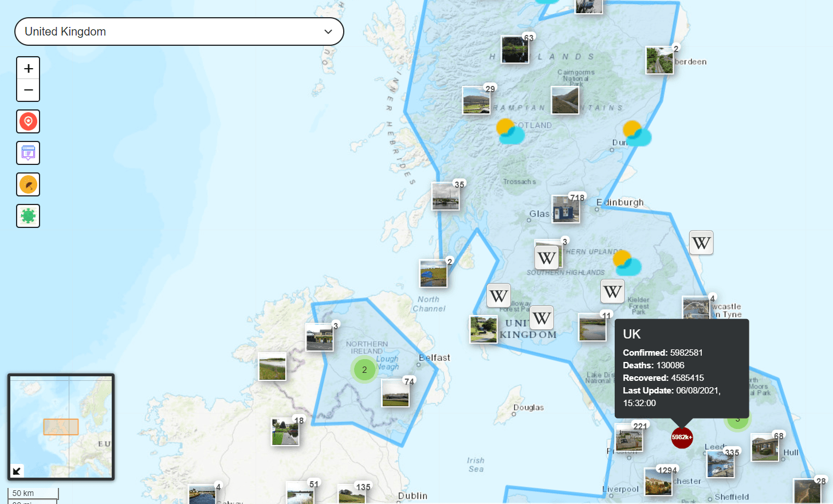Click the UK 5982k+ red marker
The width and height of the screenshot is (833, 504).
(x=682, y=438)
